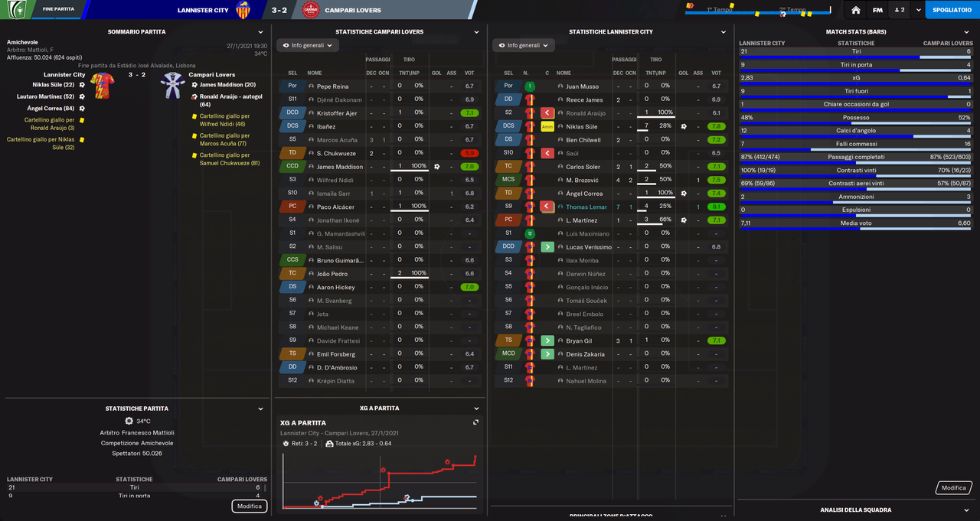Go to the home screen icon
980x521 pixels.
click(x=856, y=10)
